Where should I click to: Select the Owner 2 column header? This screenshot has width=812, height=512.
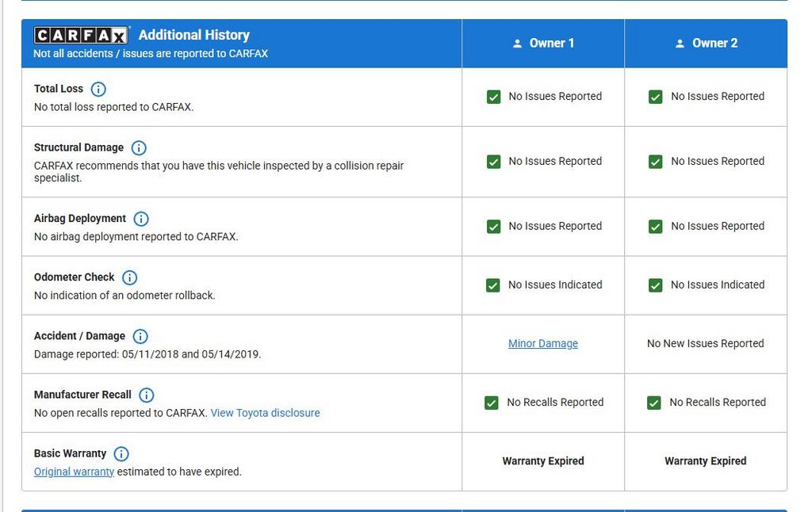point(706,44)
